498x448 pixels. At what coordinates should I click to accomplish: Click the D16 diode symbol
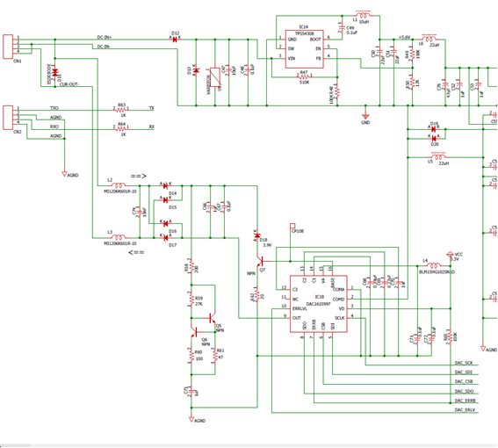165,223
